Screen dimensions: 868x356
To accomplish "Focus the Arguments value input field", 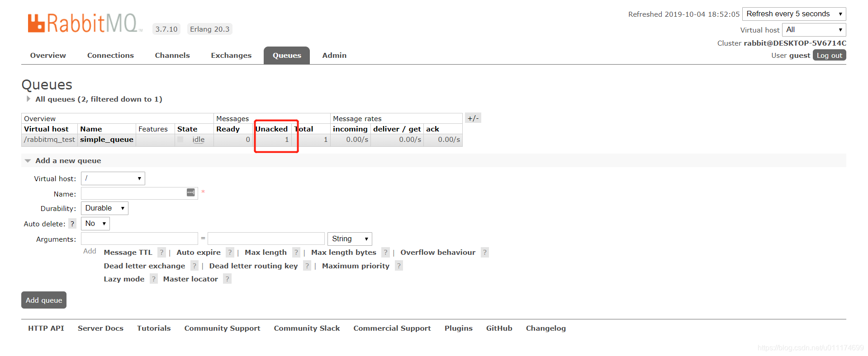I will [x=266, y=239].
